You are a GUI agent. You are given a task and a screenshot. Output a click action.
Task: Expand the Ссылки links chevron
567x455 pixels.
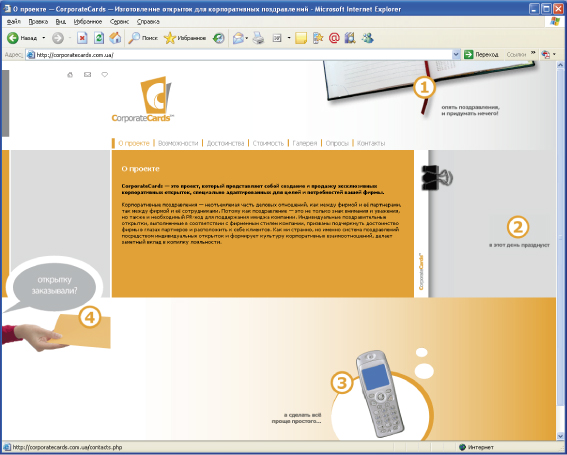click(533, 54)
